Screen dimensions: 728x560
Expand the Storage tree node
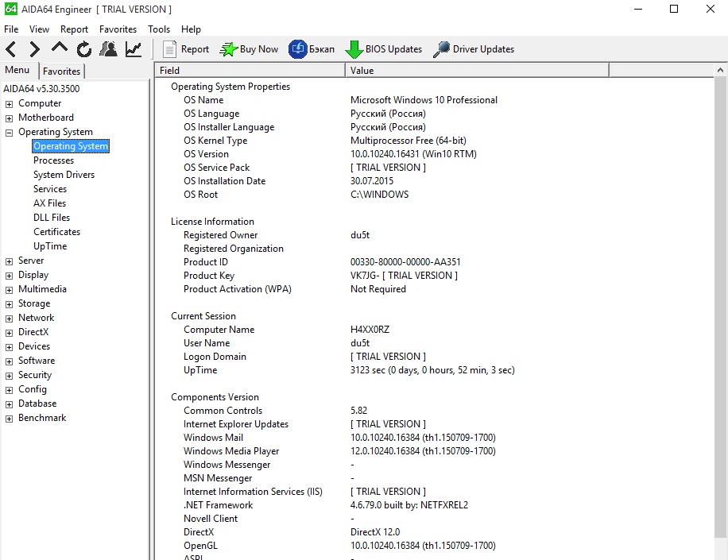point(9,304)
